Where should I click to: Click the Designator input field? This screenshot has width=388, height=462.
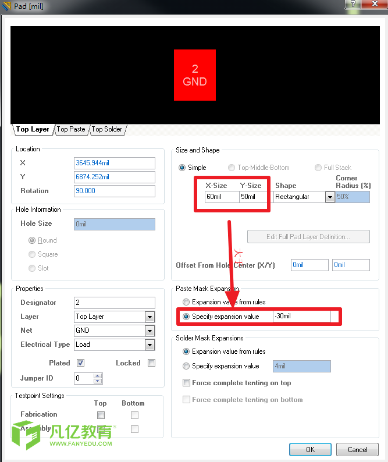pos(114,303)
